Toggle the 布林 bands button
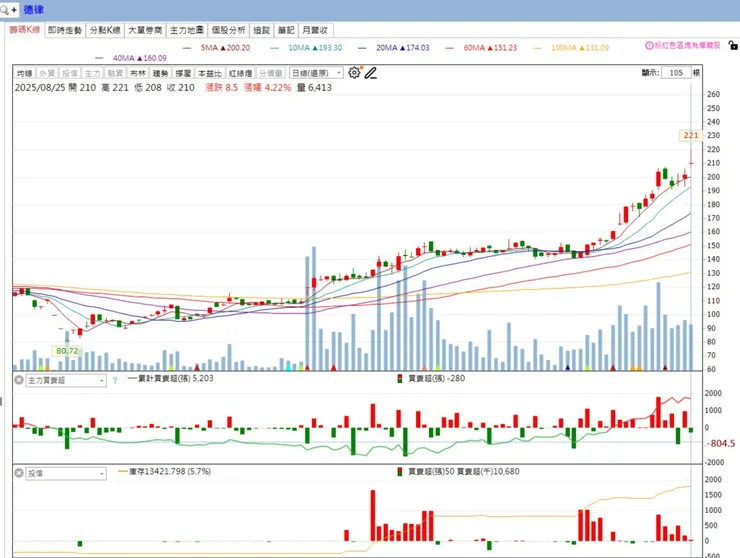The width and height of the screenshot is (740, 558). click(x=137, y=73)
